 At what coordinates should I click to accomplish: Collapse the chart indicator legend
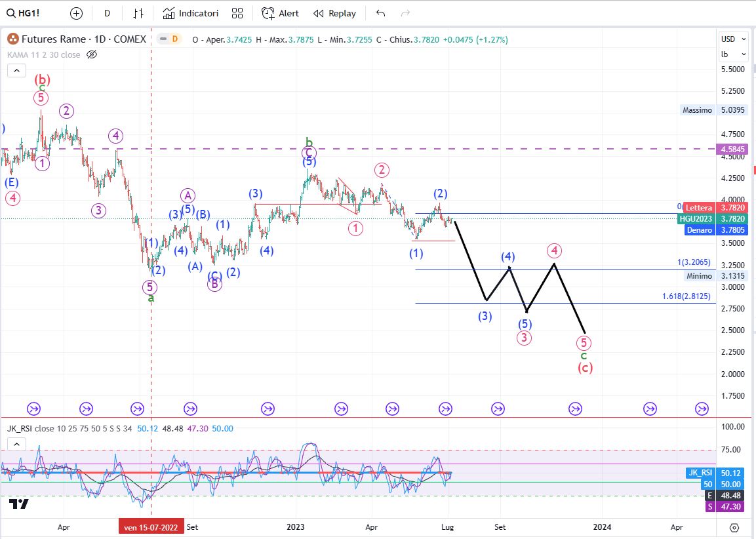point(17,71)
